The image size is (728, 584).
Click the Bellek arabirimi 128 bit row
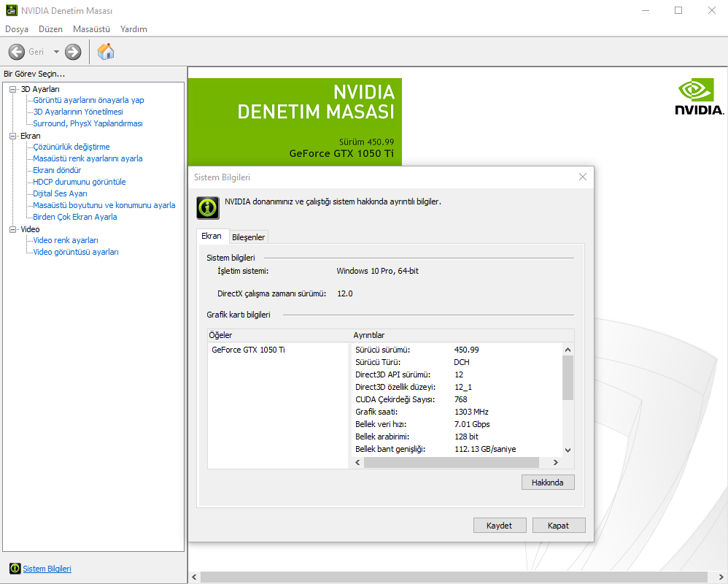457,437
